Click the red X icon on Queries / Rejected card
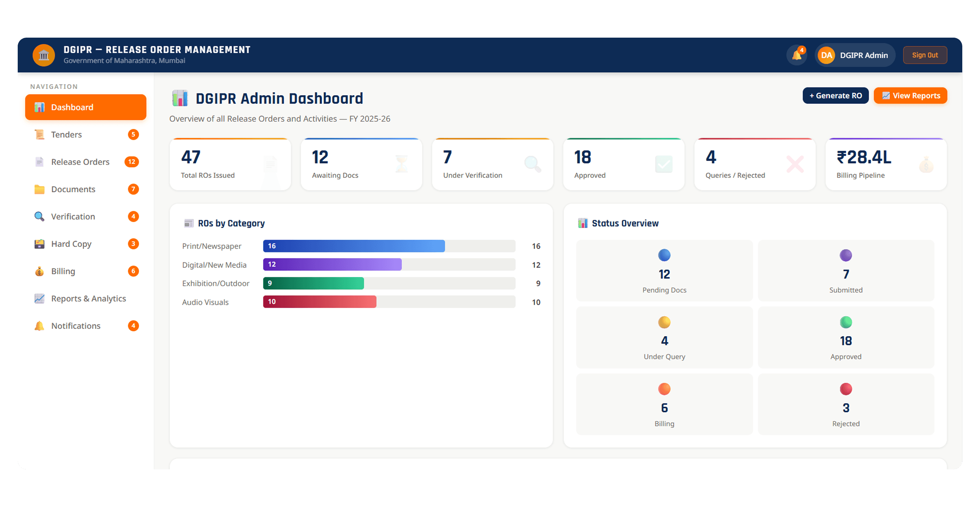Image resolution: width=980 pixels, height=507 pixels. [795, 164]
